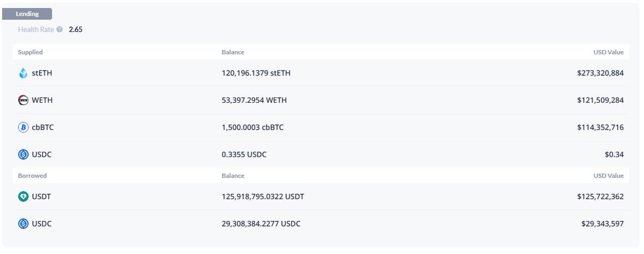644x254 pixels.
Task: Click the supplied USDC token icon
Action: (x=23, y=154)
